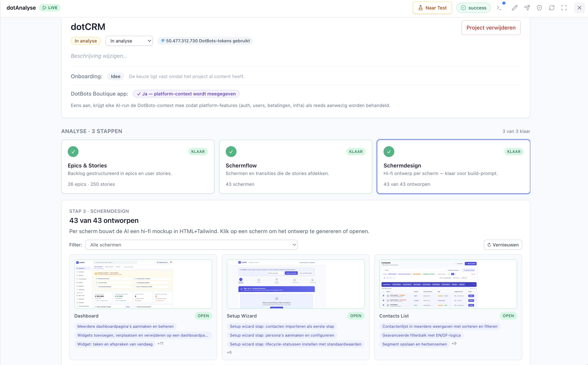
Task: Click the Vernieuwen button
Action: [503, 245]
